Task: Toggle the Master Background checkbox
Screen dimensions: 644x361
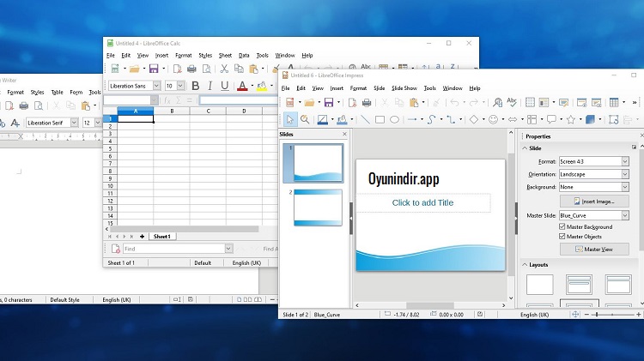Action: (562, 226)
